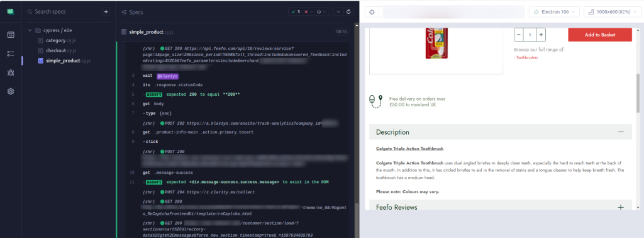Viewport: 644px width, 238px height.
Task: Open Settings gear in sidebar
Action: point(11,91)
